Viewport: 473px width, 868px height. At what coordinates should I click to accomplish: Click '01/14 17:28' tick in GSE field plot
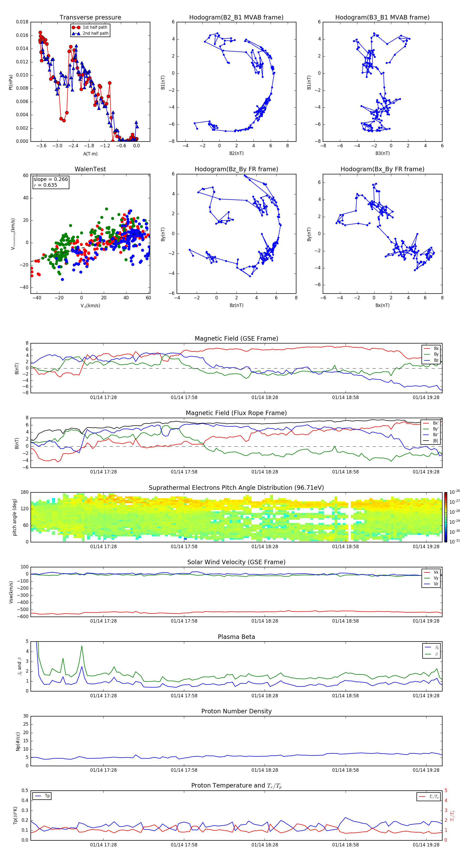(x=103, y=398)
